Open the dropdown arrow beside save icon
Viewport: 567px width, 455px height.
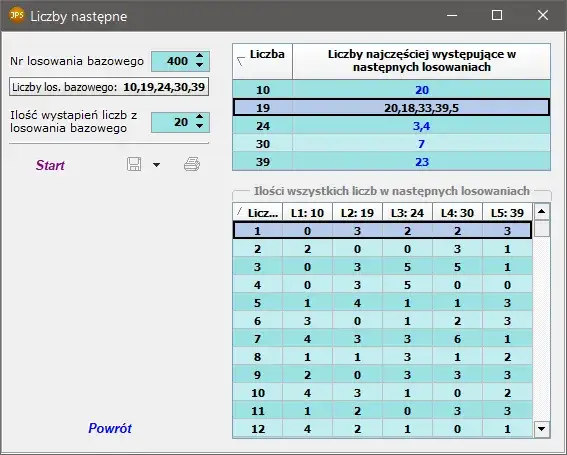pyautogui.click(x=156, y=165)
